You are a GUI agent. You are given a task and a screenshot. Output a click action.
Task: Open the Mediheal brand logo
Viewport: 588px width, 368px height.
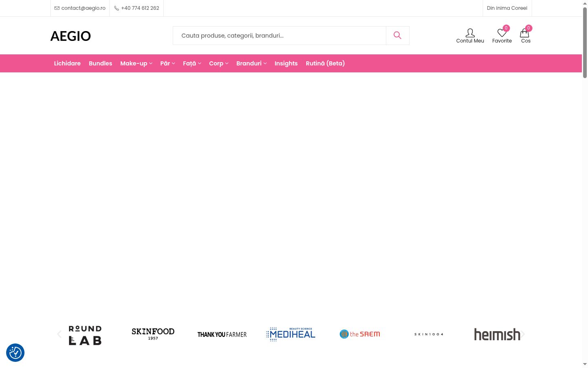point(291,334)
